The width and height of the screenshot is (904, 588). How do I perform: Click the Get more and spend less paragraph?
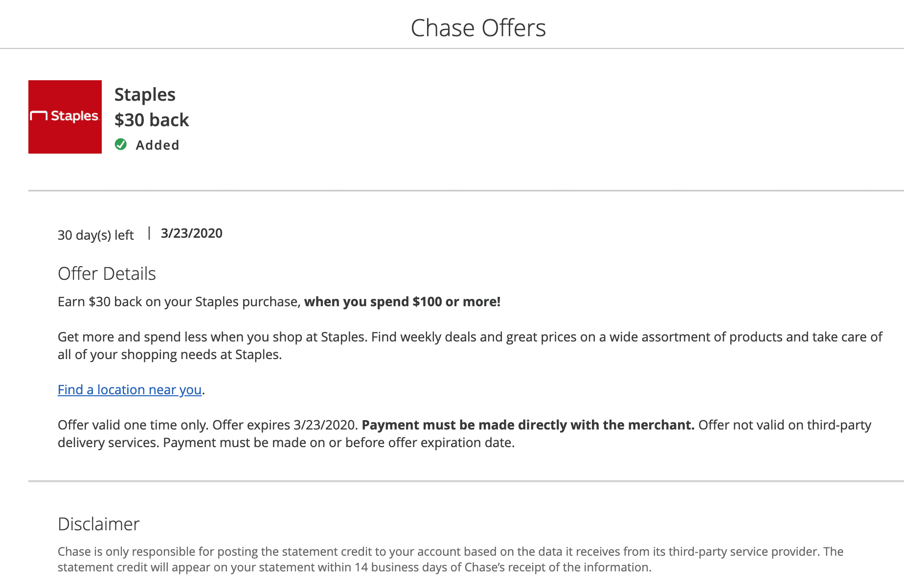470,345
